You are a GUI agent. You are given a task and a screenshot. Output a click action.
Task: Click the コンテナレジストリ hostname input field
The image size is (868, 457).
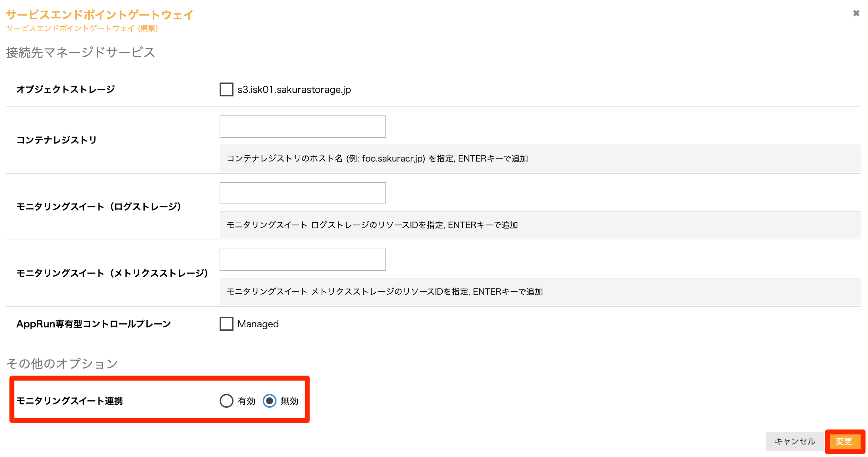[303, 127]
